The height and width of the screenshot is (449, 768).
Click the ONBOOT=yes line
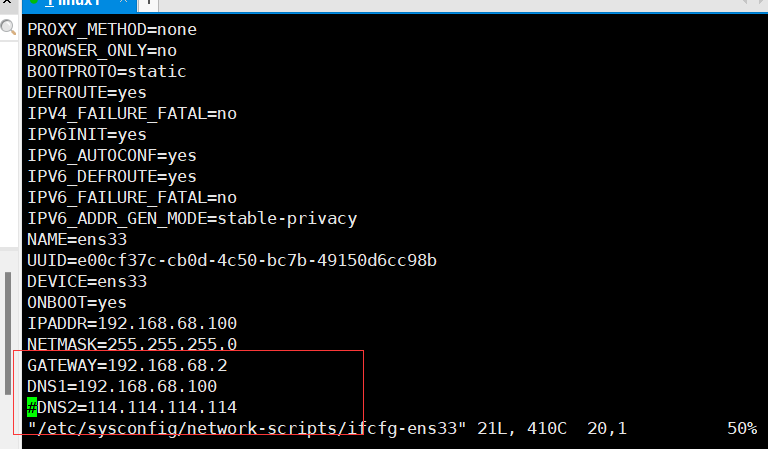(x=76, y=303)
